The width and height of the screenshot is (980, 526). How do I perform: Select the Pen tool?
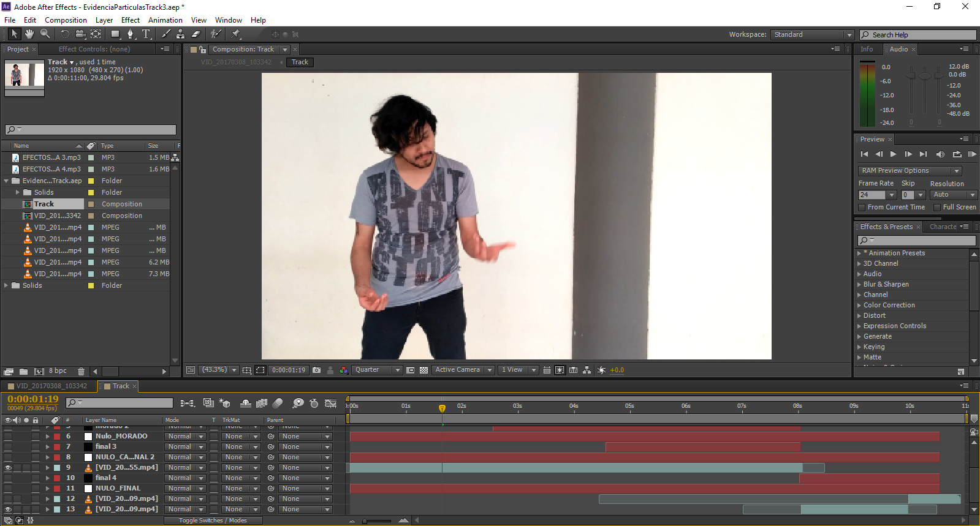click(130, 34)
